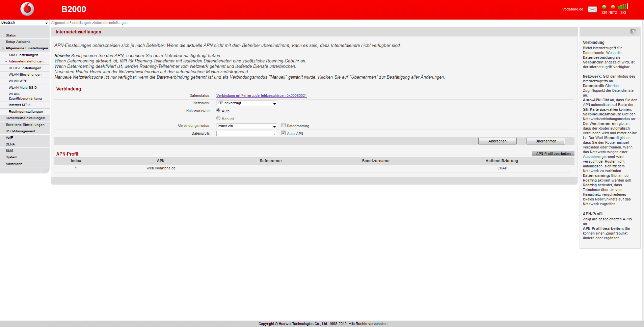This screenshot has width=644, height=327.
Task: Open Sicherheitseinstellungen menu section
Action: coord(25,118)
